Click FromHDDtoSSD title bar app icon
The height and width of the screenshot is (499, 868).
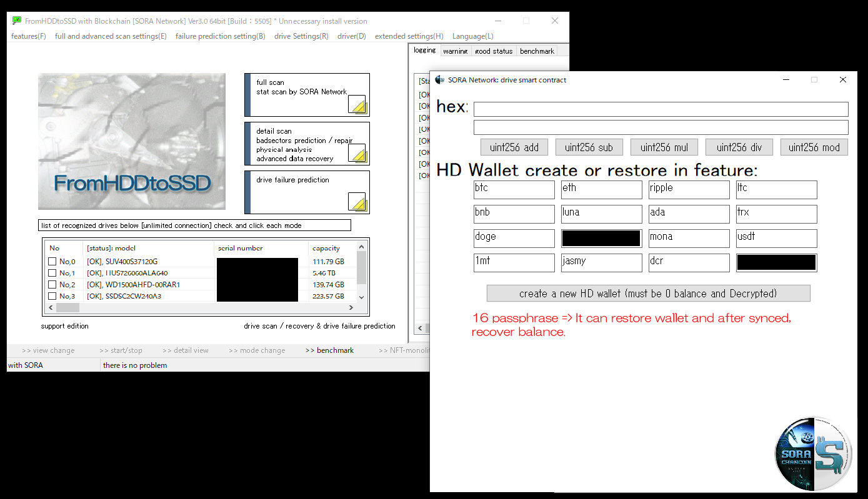pyautogui.click(x=17, y=21)
